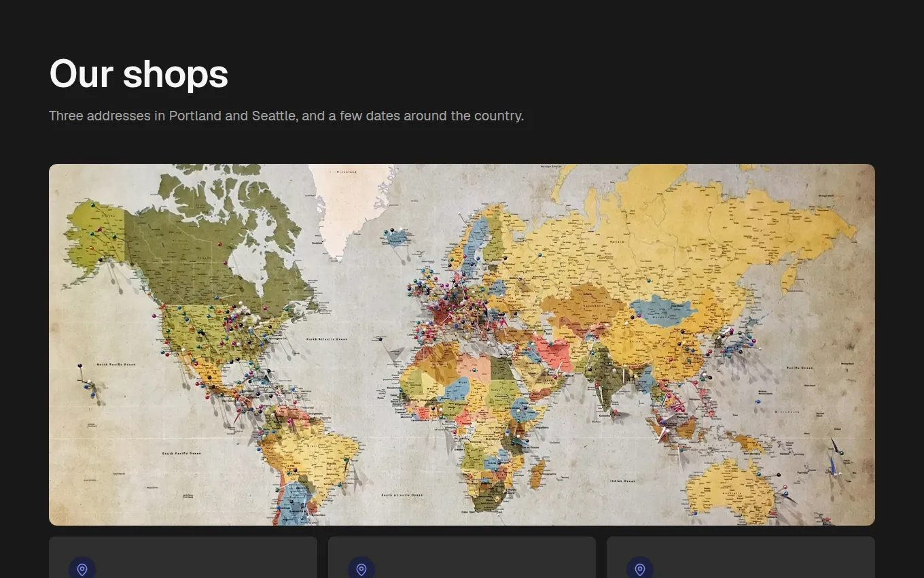Click the "Our shops" heading
924x578 pixels.
(139, 73)
